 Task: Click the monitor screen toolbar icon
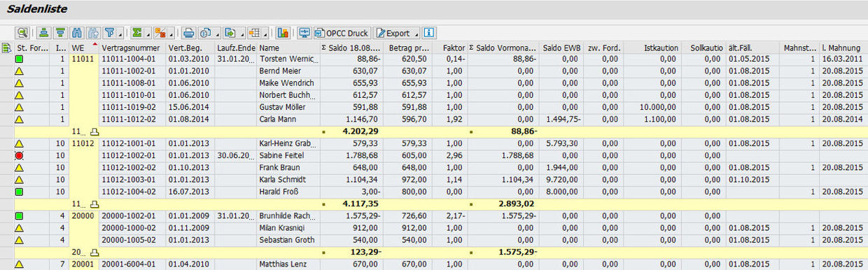pos(304,33)
